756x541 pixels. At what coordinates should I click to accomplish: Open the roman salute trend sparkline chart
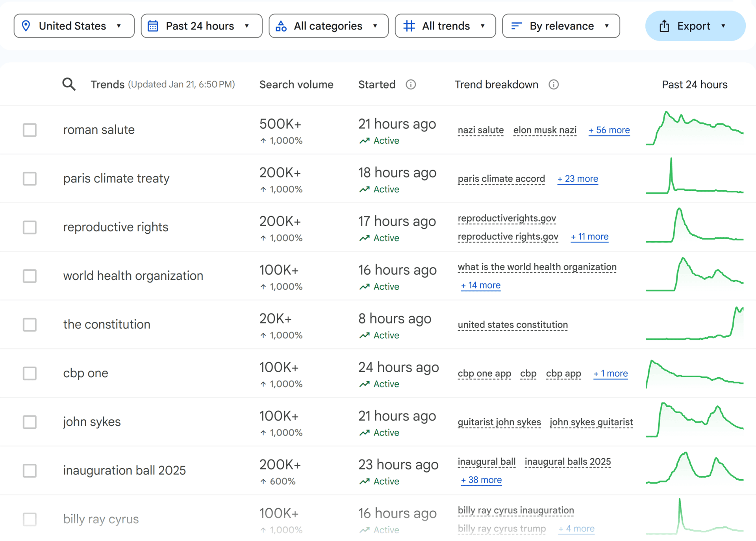pos(695,128)
